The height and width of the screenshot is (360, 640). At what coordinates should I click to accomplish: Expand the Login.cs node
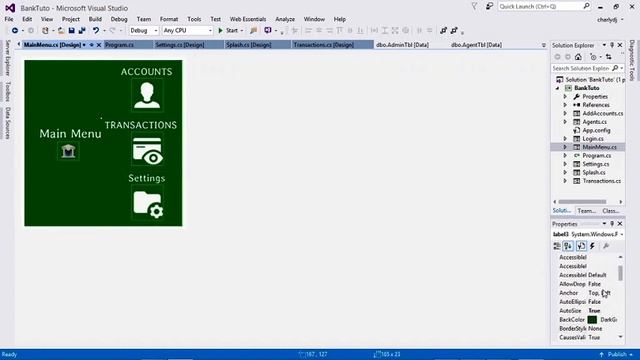click(565, 139)
